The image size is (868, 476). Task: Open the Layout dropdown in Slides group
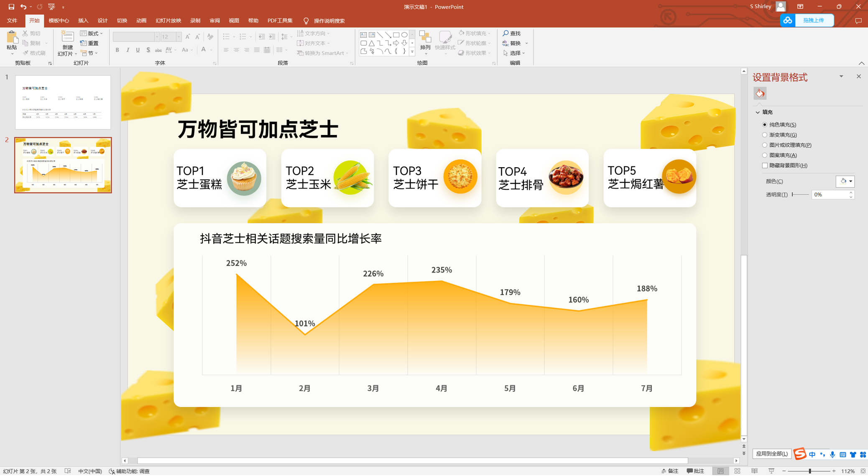tap(92, 33)
